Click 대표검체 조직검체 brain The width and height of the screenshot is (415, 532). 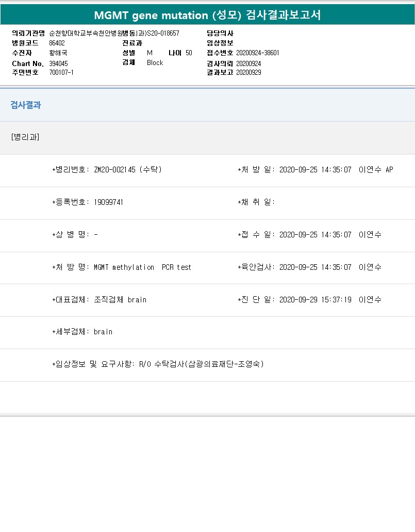click(99, 300)
